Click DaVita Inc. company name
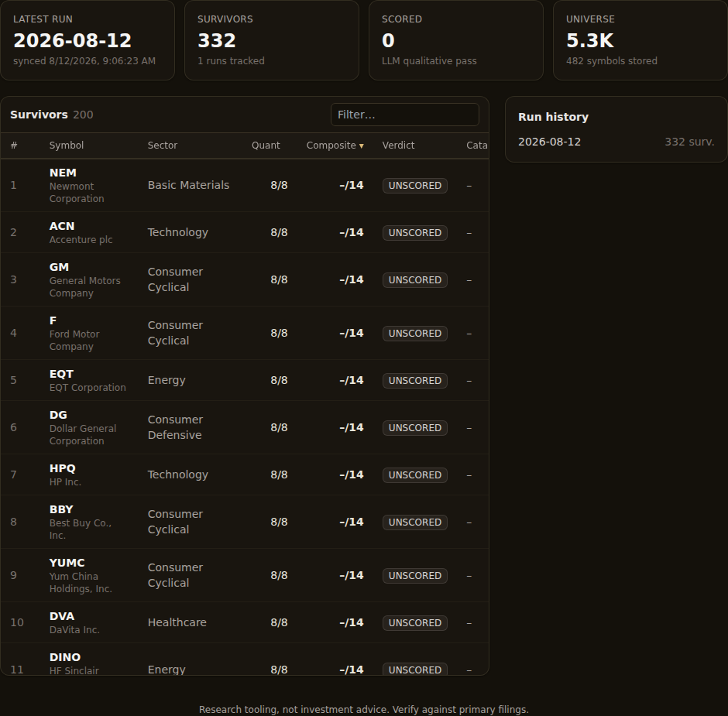 coord(74,630)
